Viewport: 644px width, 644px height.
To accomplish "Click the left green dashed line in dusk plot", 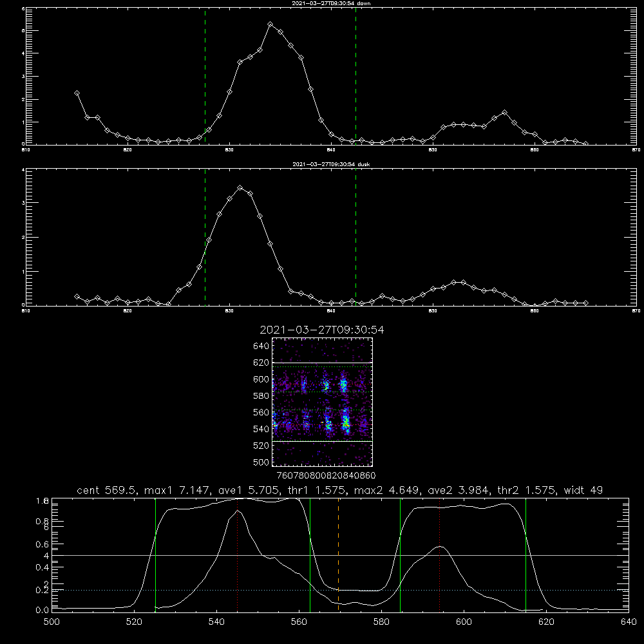I will (205, 237).
